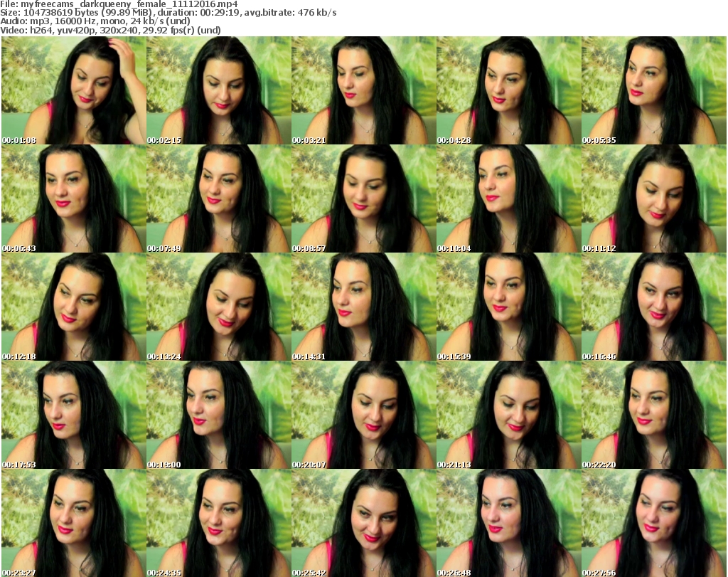
Task: Select the thumbnail frame at 00:19:00
Action: (219, 415)
